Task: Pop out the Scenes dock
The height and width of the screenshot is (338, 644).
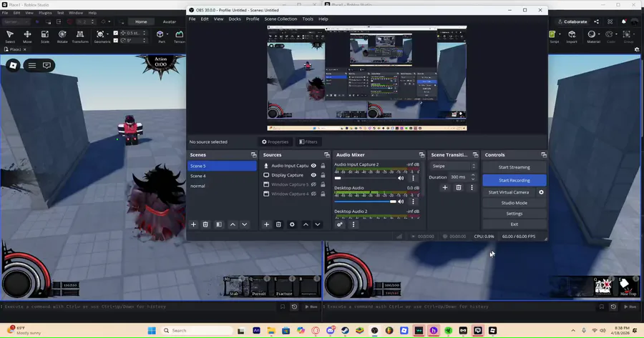Action: [x=253, y=154]
